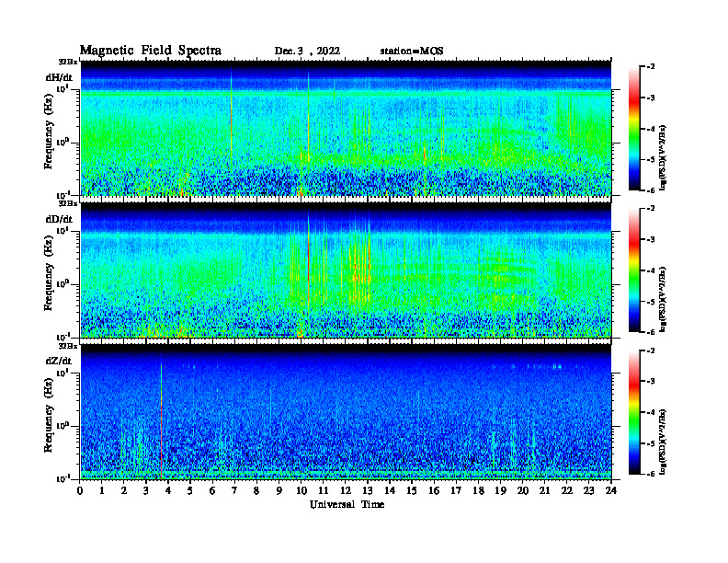Click hour 8 on the Universal Time axis
This screenshot has height=563, width=728.
click(x=256, y=491)
